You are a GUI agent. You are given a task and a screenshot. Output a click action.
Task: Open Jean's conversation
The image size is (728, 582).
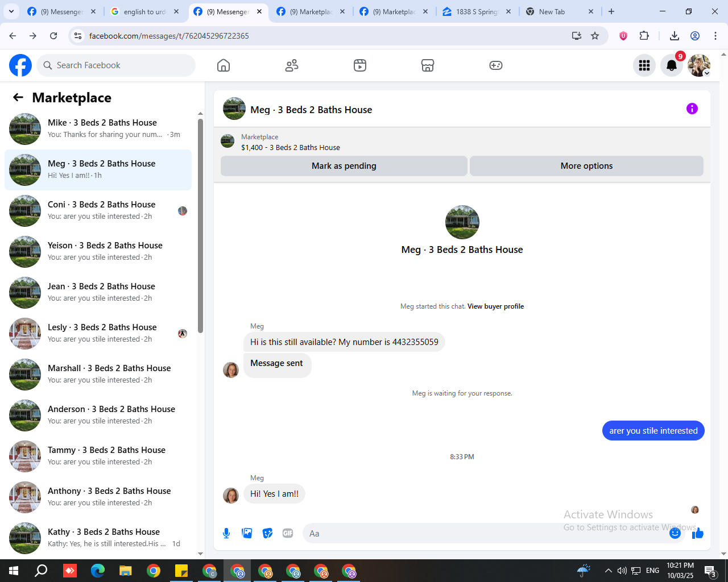[98, 293]
